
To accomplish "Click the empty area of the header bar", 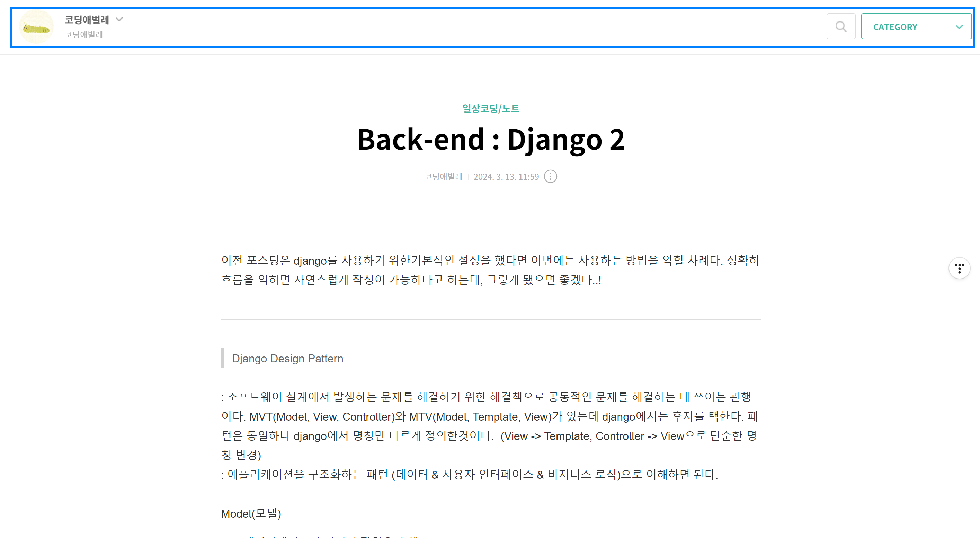I will point(456,27).
